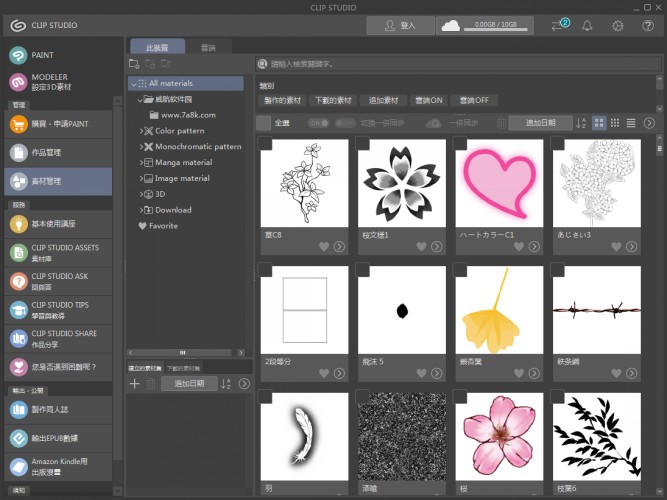
Task: Open the create doujinshi item
Action: [58, 410]
